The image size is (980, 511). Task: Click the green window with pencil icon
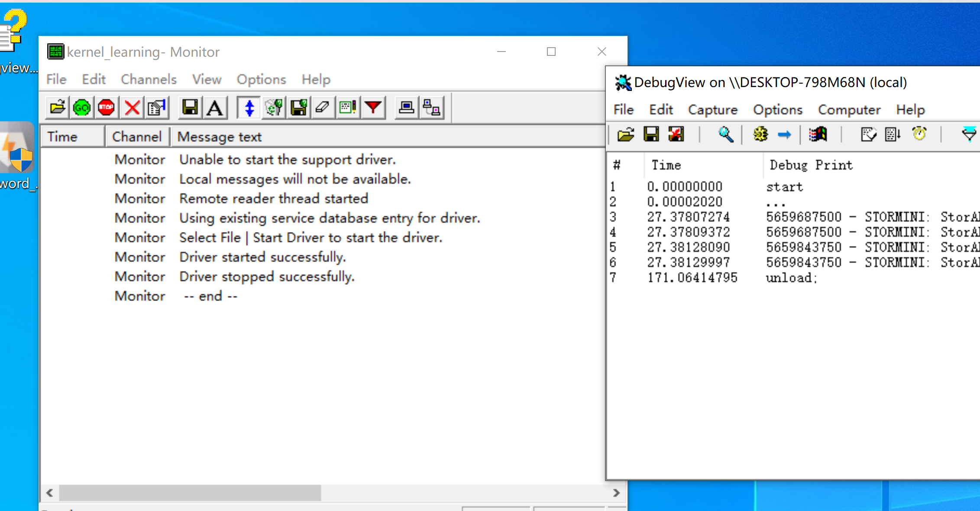[348, 107]
